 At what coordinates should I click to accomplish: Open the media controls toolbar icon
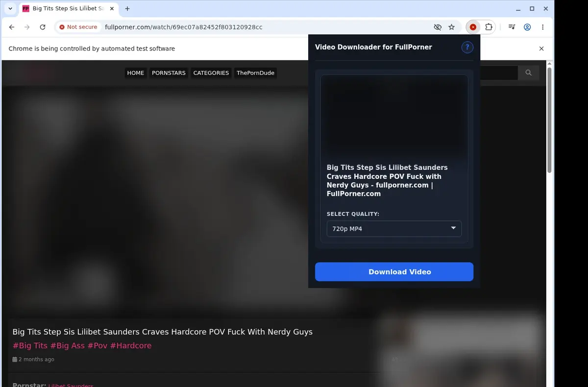(512, 27)
